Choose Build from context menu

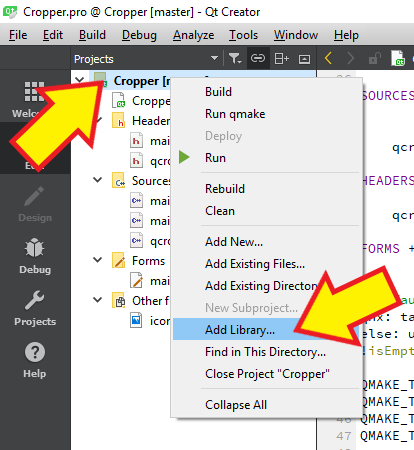(x=266, y=92)
